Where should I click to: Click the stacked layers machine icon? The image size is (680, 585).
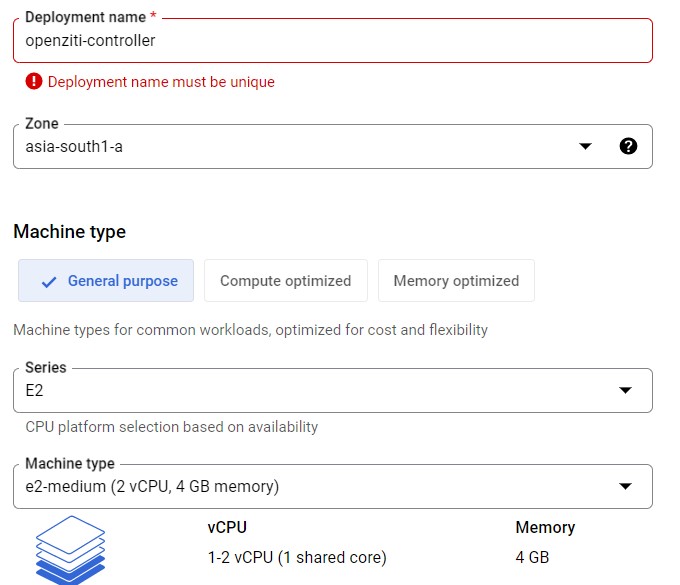pyautogui.click(x=70, y=550)
